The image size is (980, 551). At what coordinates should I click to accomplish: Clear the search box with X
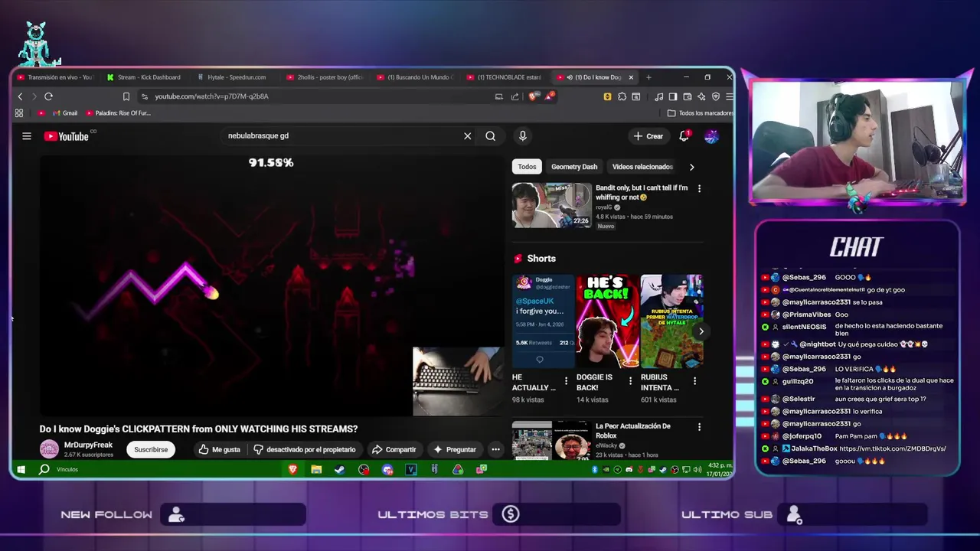(x=467, y=136)
